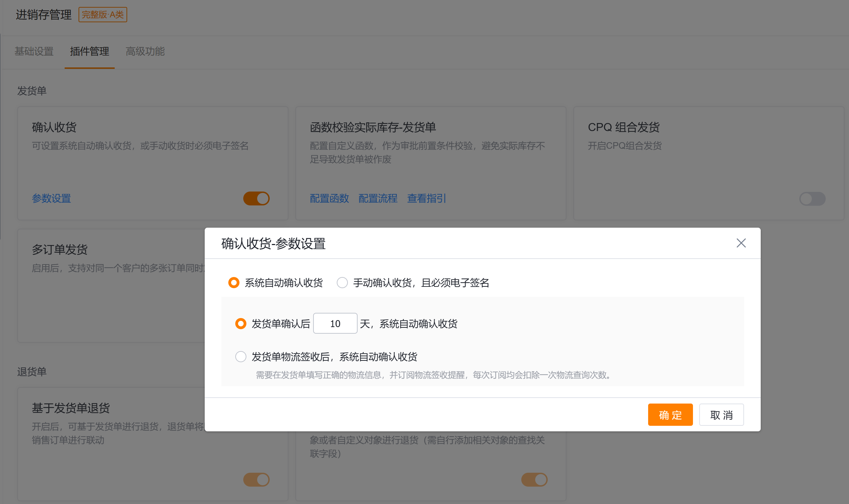Viewport: 849px width, 504px height.
Task: Open the 高级功能 tab
Action: (x=145, y=51)
